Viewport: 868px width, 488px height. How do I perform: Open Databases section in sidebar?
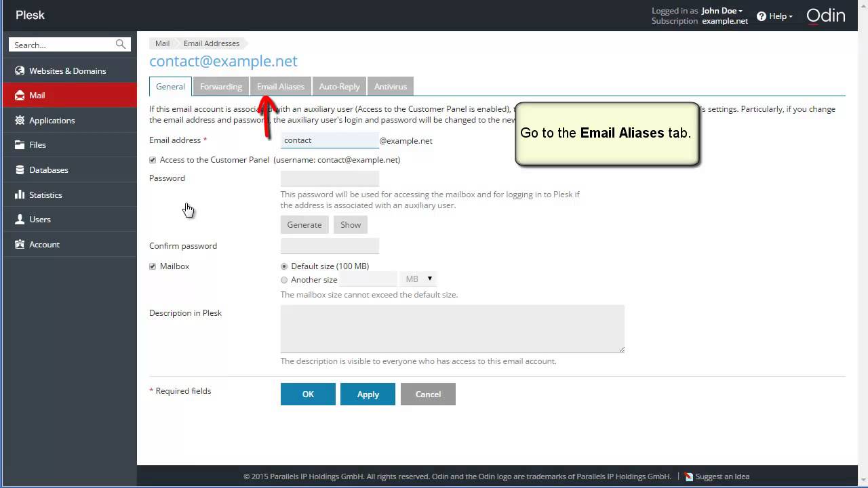68,169
